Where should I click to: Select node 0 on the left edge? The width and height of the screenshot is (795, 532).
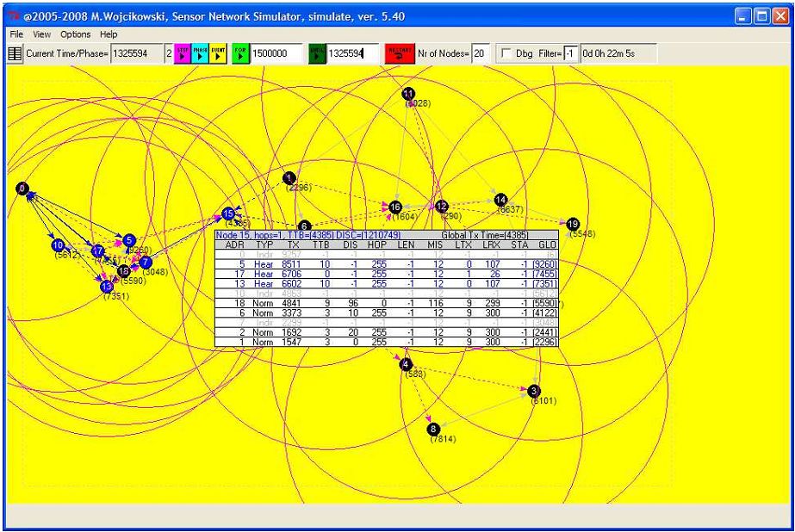pos(22,189)
